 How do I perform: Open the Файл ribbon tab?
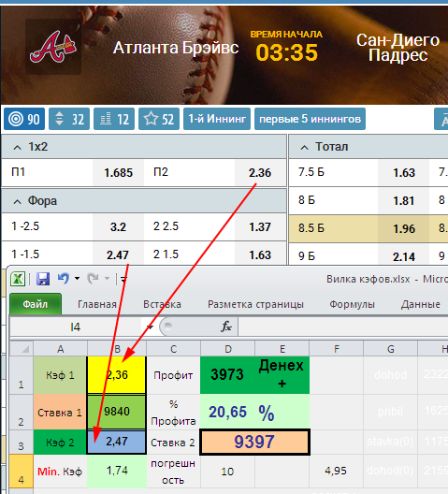pyautogui.click(x=36, y=304)
